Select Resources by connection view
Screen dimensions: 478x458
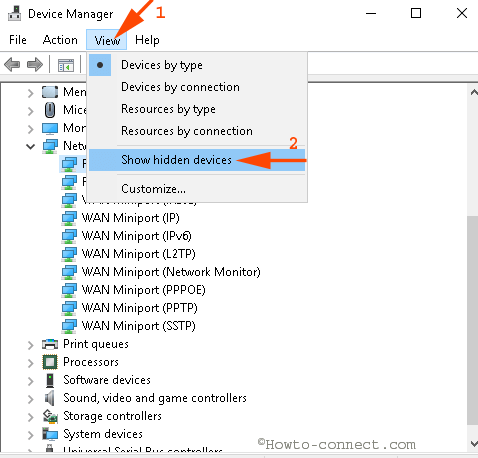[x=197, y=131]
